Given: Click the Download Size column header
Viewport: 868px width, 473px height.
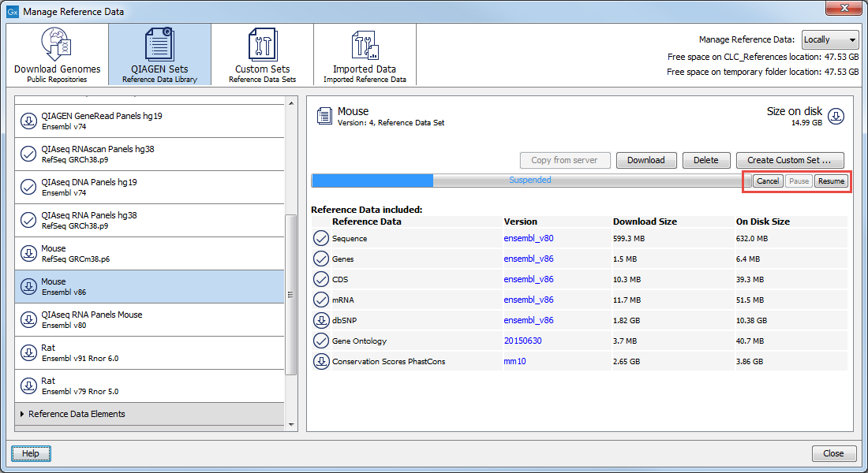Looking at the screenshot, I should point(645,222).
